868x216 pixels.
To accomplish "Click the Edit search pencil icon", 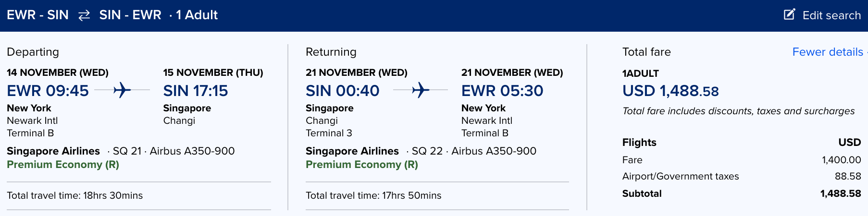I will pyautogui.click(x=789, y=15).
